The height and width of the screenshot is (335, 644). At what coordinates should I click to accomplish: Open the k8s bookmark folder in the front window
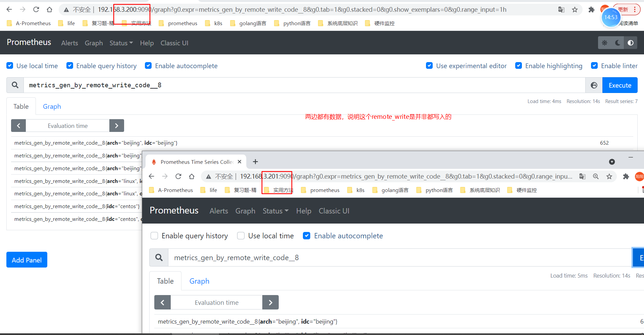point(356,190)
